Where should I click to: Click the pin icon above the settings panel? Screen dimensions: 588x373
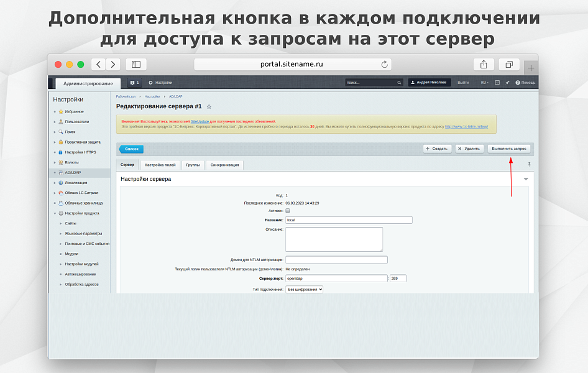(530, 164)
